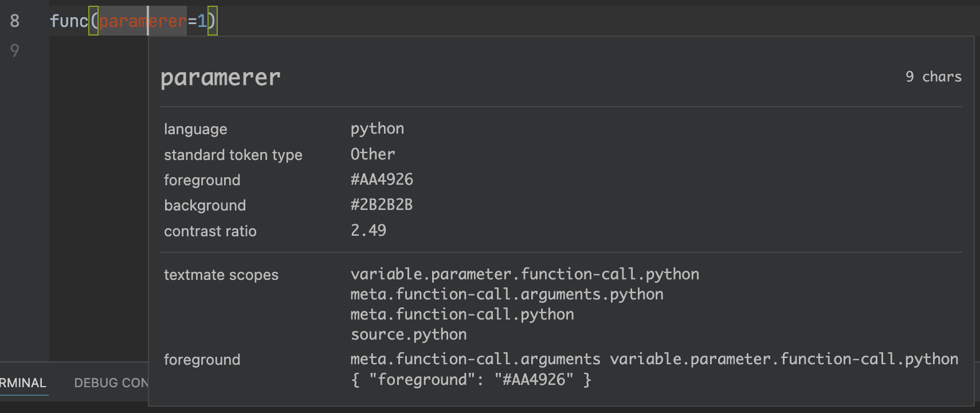980x413 pixels.
Task: Click the 9 chars label in the popup
Action: (x=933, y=77)
